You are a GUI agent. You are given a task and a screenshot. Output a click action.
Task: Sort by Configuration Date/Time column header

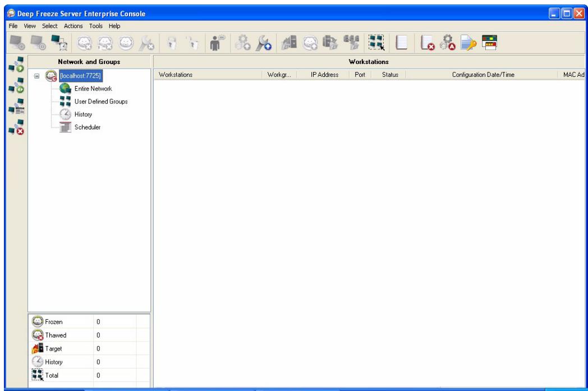(x=483, y=75)
